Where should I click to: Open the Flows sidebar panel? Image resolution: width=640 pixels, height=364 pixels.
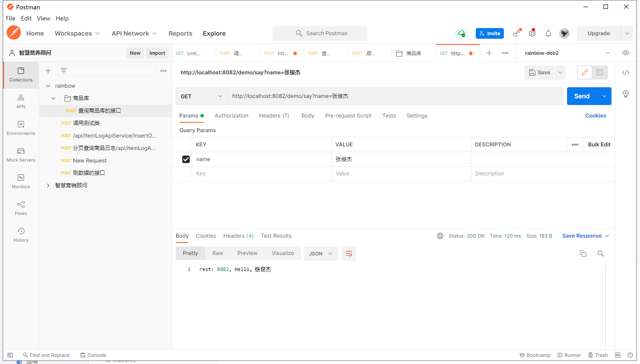21,208
